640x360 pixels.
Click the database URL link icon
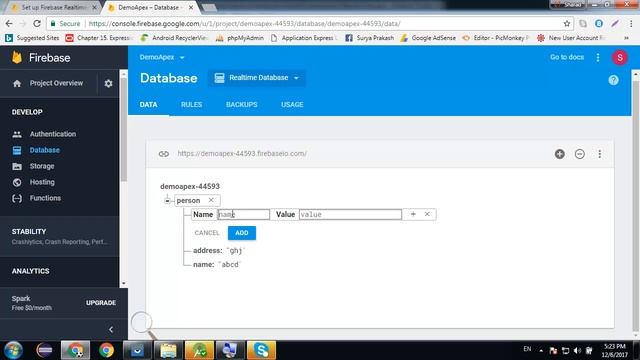(164, 154)
